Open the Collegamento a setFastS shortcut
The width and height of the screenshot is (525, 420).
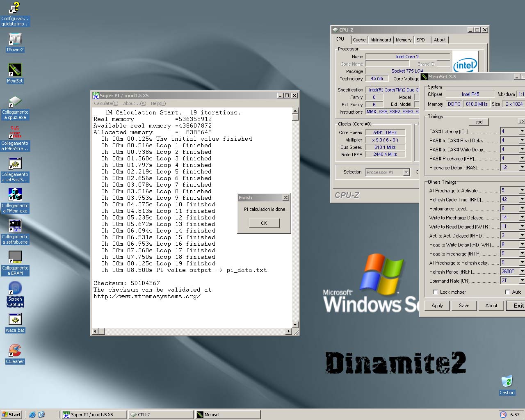tap(15, 170)
